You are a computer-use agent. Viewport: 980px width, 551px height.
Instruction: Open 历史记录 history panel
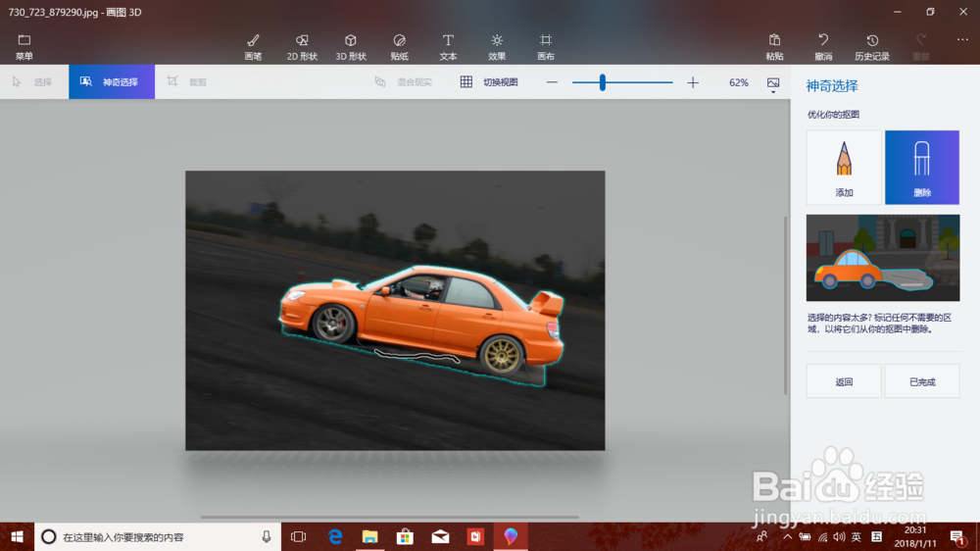click(x=872, y=47)
